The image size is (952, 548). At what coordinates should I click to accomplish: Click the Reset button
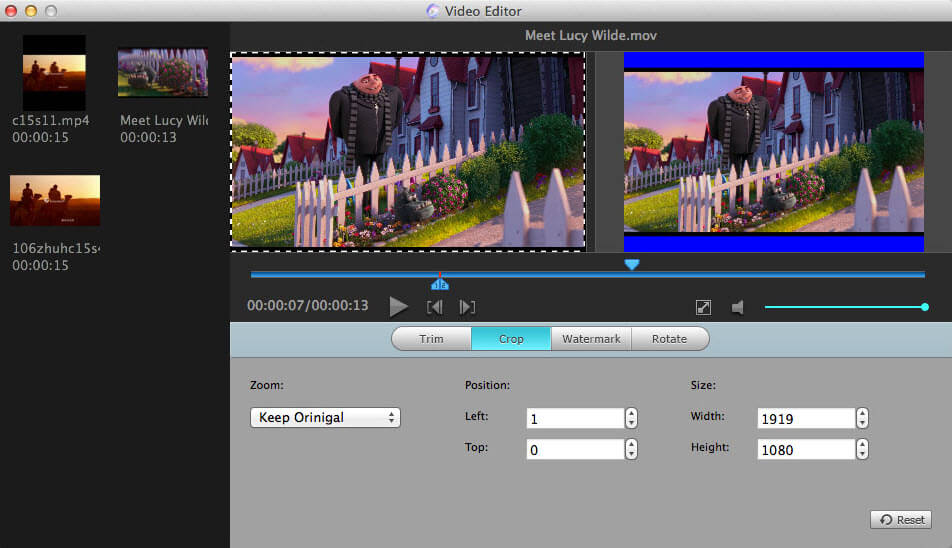[901, 519]
